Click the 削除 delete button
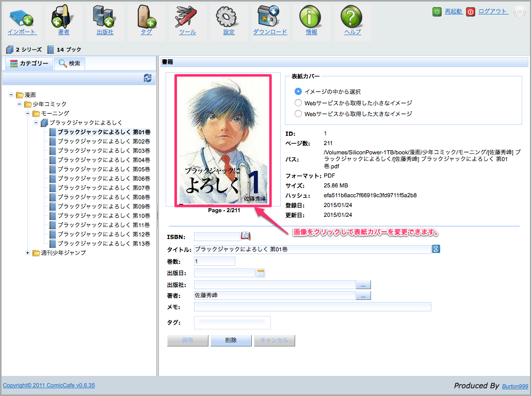The image size is (532, 396). coord(231,340)
